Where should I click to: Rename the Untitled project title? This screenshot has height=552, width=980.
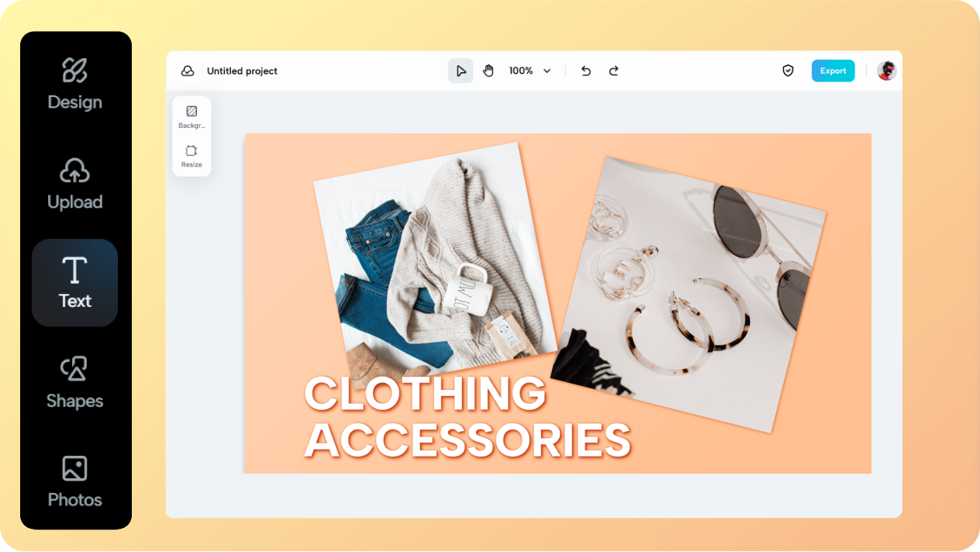tap(241, 71)
